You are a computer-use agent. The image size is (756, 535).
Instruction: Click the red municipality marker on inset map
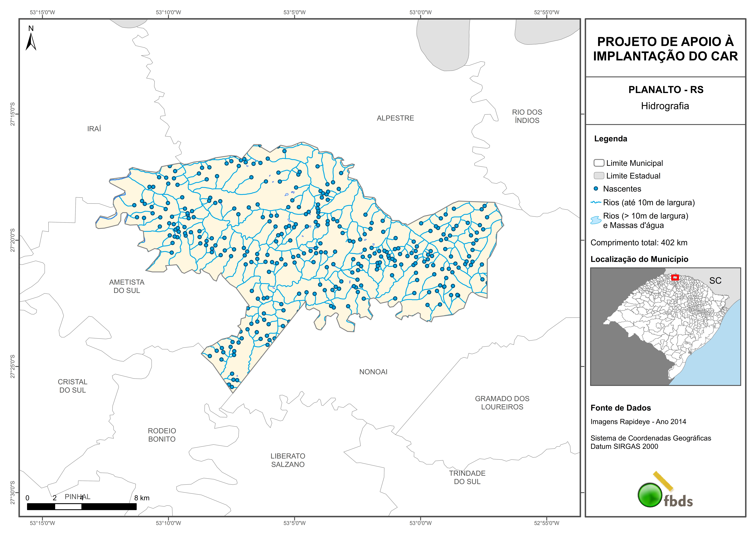click(675, 277)
